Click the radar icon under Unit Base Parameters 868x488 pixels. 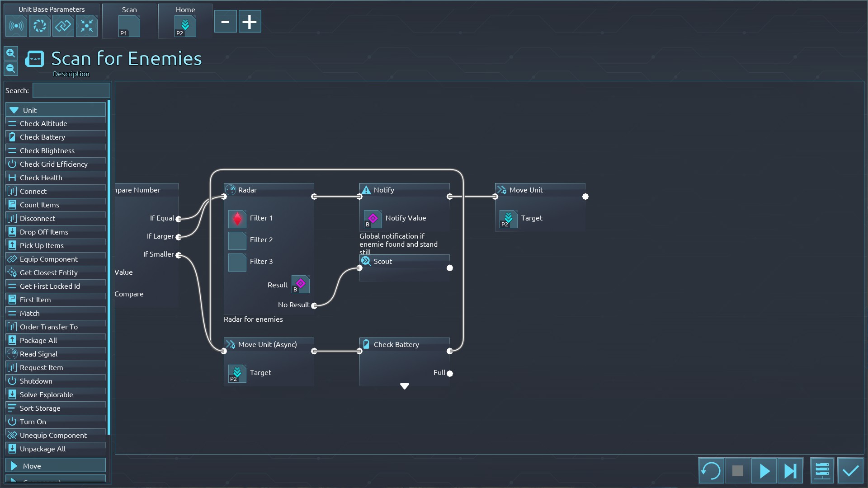click(x=16, y=26)
